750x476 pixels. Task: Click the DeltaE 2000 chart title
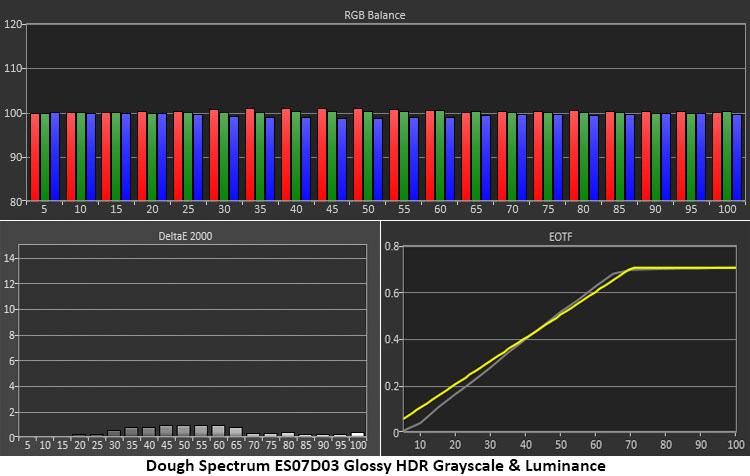pyautogui.click(x=185, y=236)
